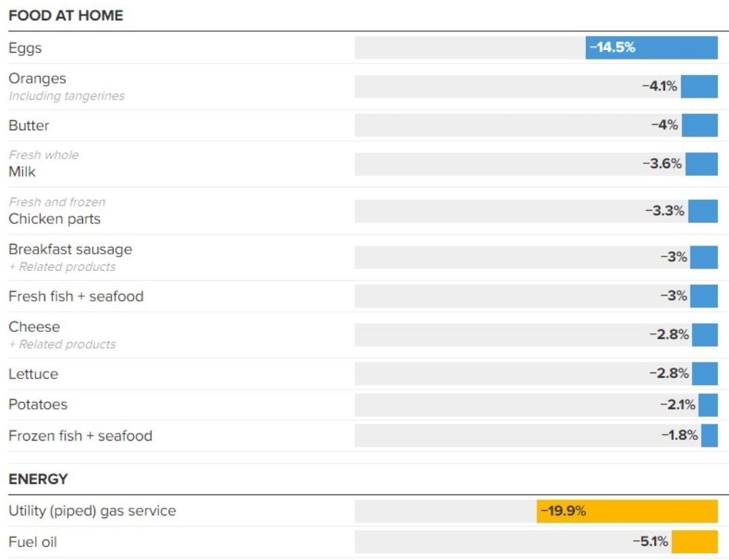729x560 pixels.
Task: Click the blue bar next to Butter −4%
Action: tap(700, 125)
